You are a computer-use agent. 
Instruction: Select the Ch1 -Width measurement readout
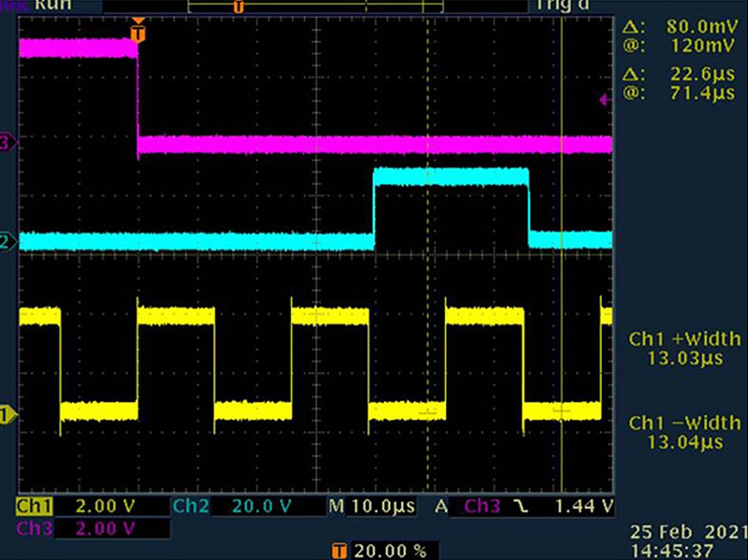point(684,431)
